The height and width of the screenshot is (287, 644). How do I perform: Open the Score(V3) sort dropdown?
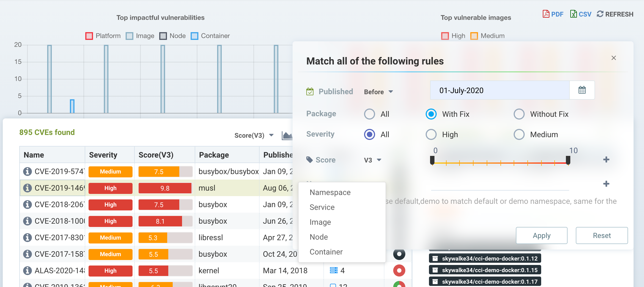(254, 136)
